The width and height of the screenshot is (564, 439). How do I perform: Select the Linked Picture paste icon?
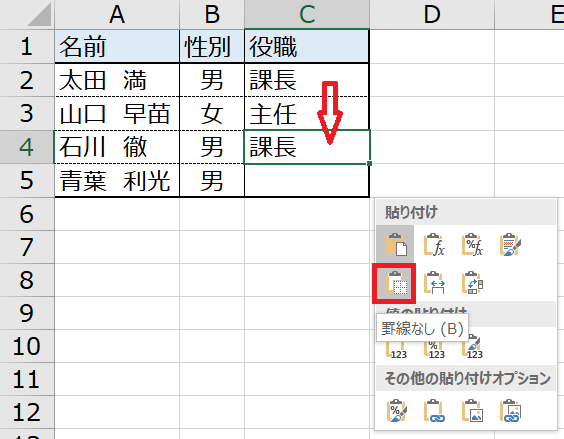pos(510,411)
